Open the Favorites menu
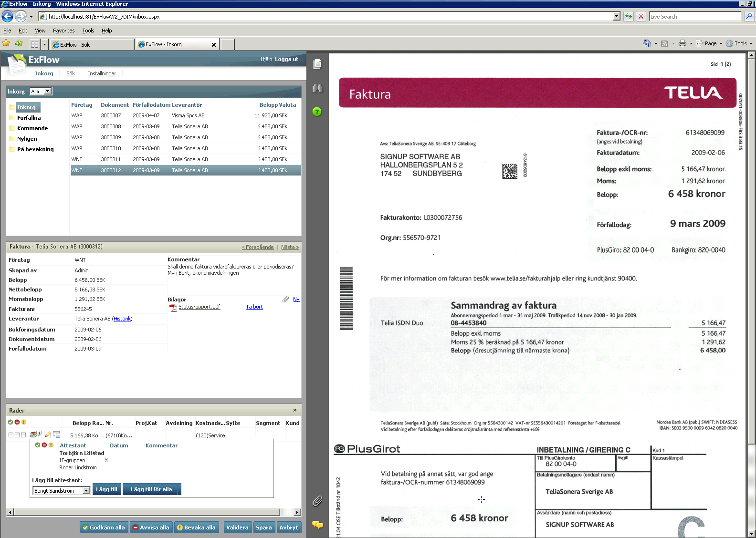Viewport: 756px width, 538px height. pos(64,31)
